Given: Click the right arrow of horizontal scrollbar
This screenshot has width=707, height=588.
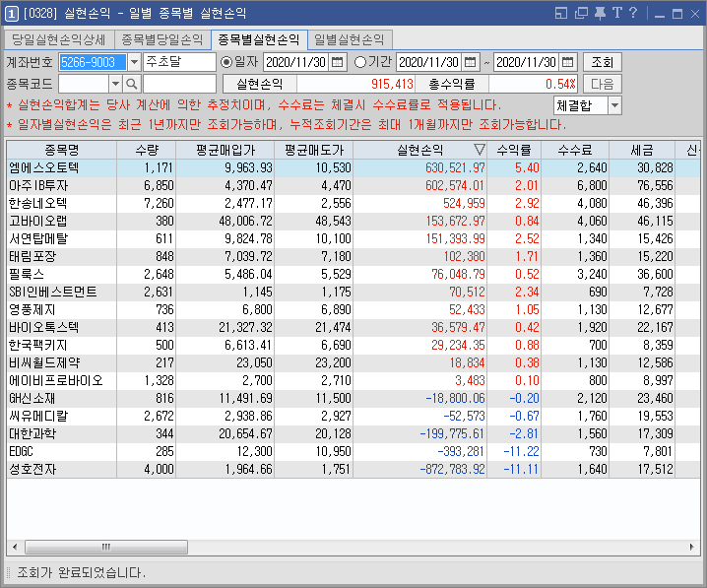Looking at the screenshot, I should pyautogui.click(x=691, y=547).
